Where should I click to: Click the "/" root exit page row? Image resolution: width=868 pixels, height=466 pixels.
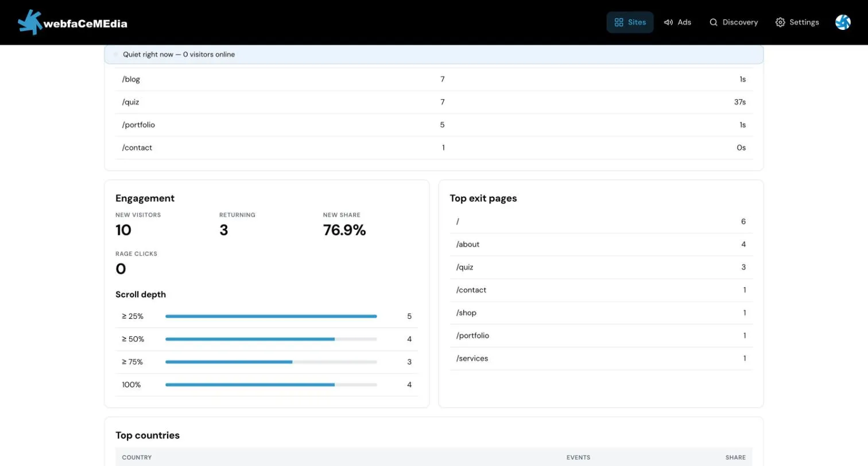(600, 221)
